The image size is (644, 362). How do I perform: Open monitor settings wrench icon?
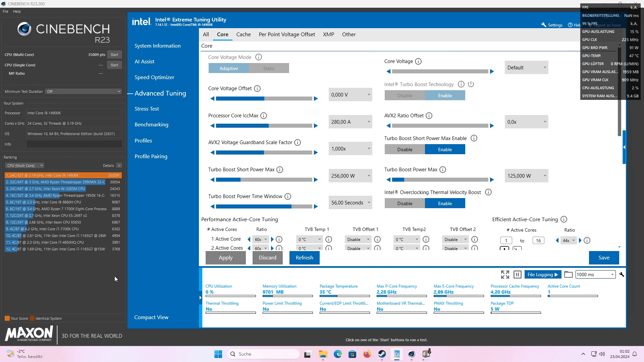tap(622, 275)
